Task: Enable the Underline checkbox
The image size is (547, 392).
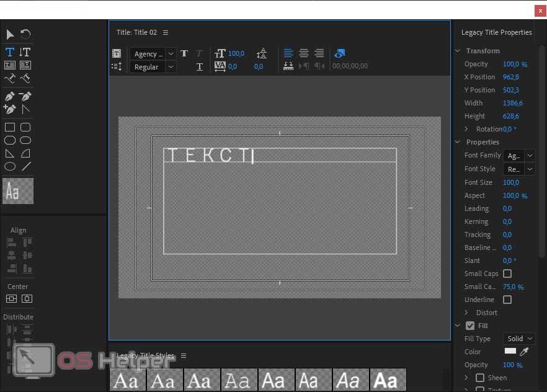Action: click(507, 300)
